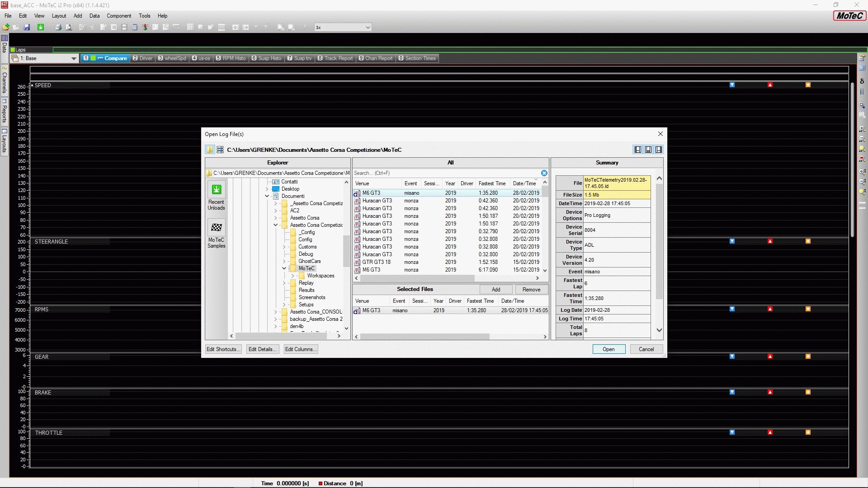Click the Remove button

531,290
